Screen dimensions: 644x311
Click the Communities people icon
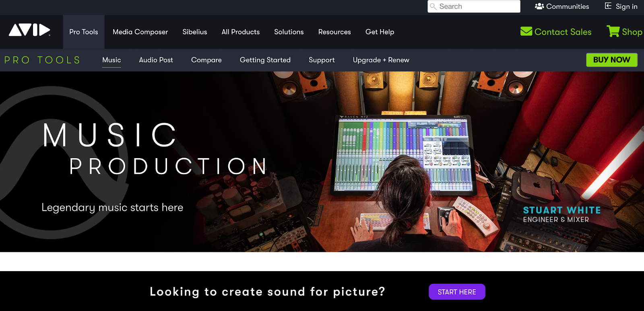point(539,6)
